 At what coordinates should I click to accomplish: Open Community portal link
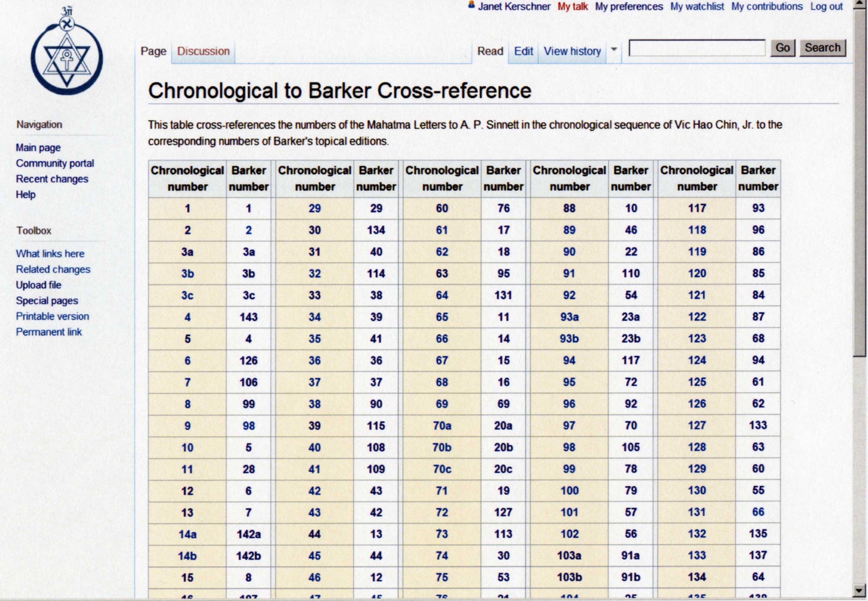tap(55, 163)
